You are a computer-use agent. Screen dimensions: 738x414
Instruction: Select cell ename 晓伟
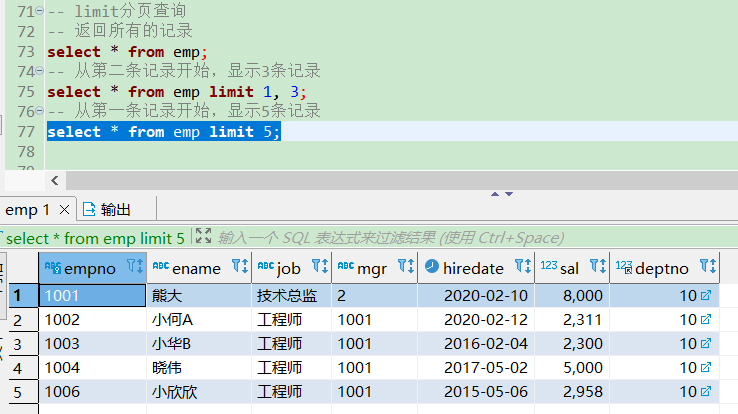[x=199, y=368]
